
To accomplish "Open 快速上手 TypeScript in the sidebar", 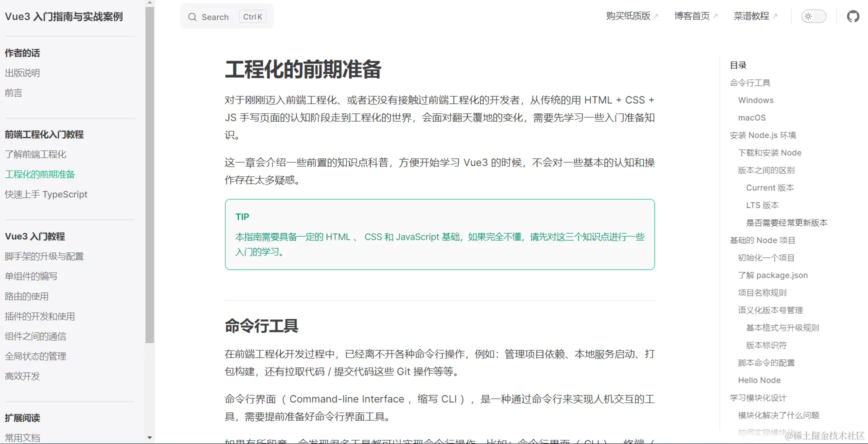I will [46, 194].
